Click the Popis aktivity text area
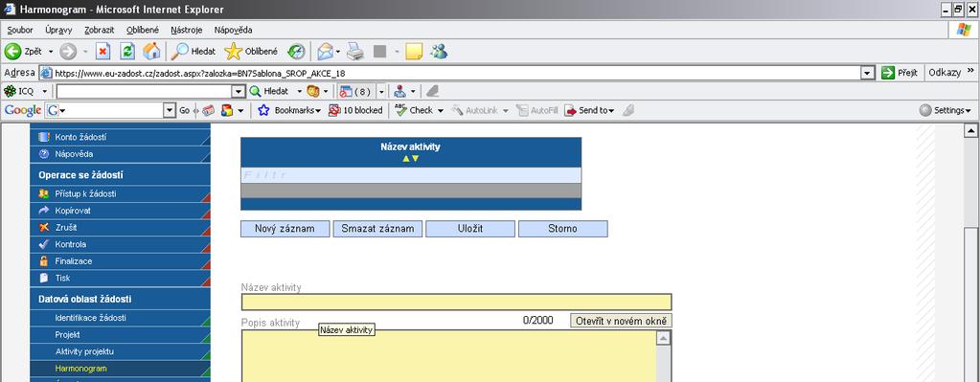The height and width of the screenshot is (382, 980). 448,356
